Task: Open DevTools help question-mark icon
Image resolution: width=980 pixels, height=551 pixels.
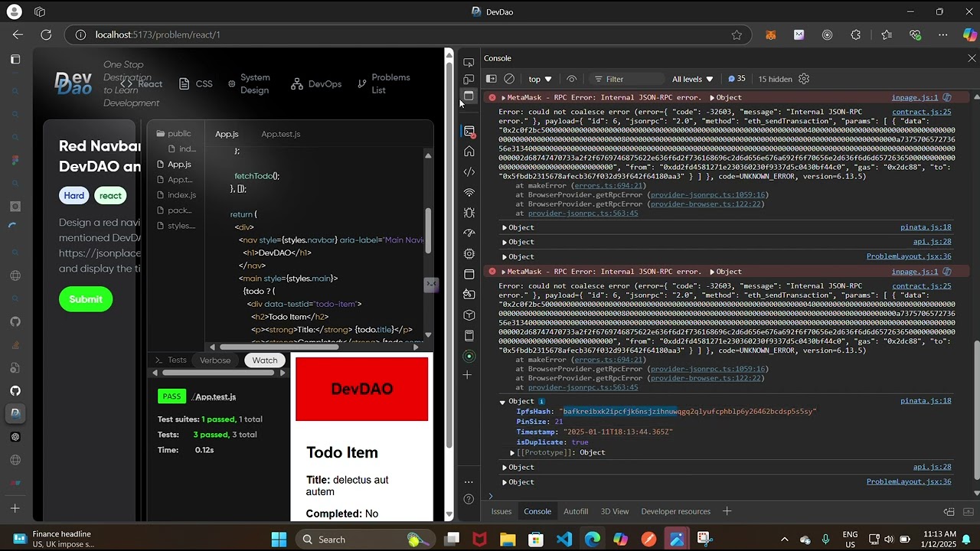Action: 469,500
